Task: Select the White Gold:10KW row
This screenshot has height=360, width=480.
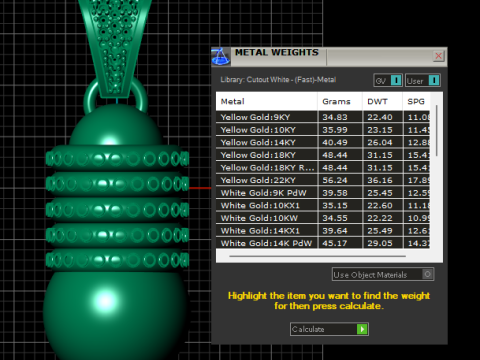Action: click(x=323, y=218)
